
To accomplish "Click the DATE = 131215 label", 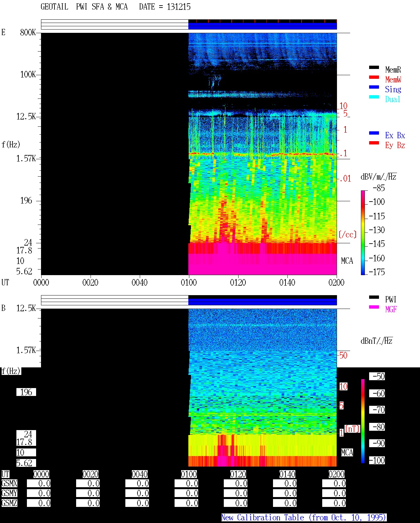I will (x=165, y=7).
